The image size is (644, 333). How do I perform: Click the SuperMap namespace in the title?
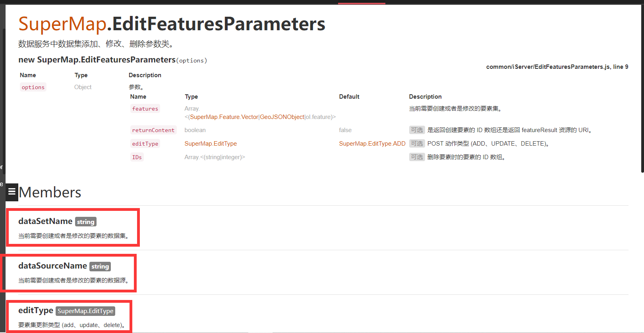(62, 24)
